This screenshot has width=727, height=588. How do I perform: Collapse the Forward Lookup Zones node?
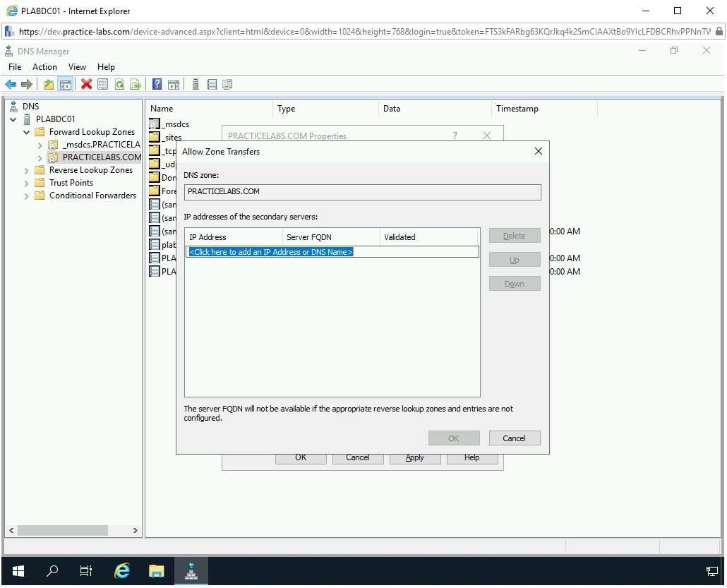(27, 133)
